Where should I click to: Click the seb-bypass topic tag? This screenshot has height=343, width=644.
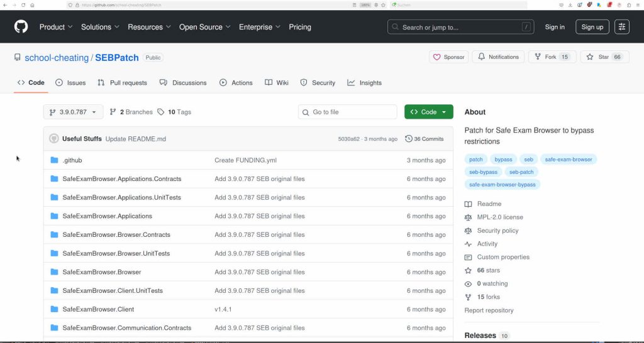483,172
